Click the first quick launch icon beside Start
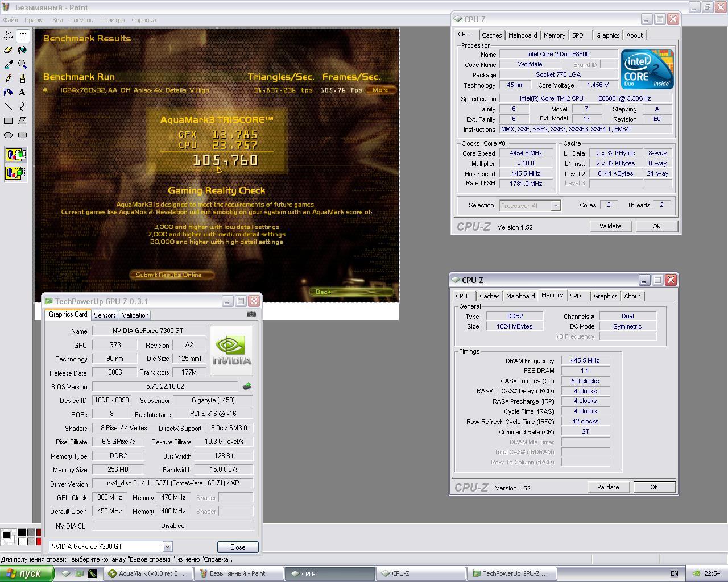Image resolution: width=728 pixels, height=582 pixels. click(67, 573)
